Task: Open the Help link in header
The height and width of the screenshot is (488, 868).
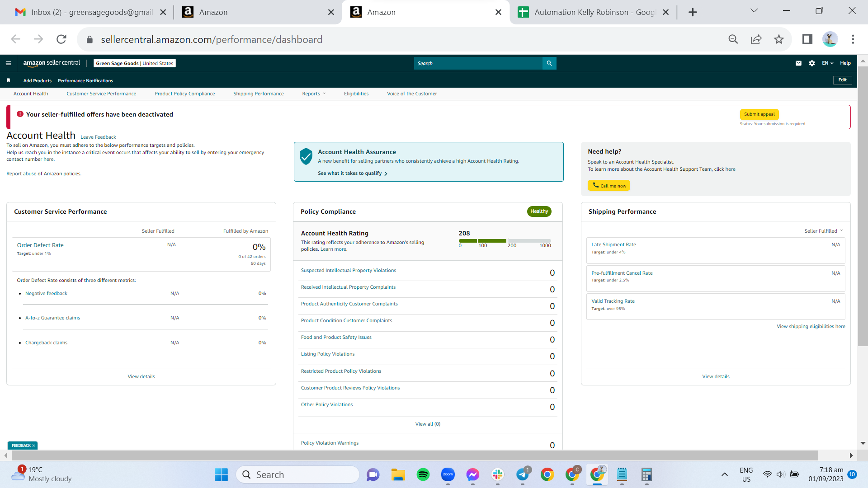Action: [x=845, y=63]
